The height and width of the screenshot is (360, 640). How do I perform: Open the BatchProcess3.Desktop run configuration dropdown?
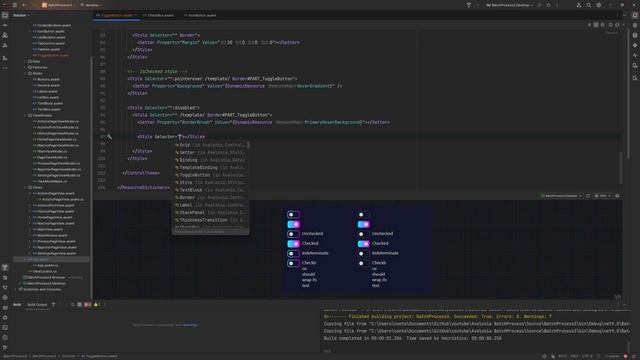[510, 5]
